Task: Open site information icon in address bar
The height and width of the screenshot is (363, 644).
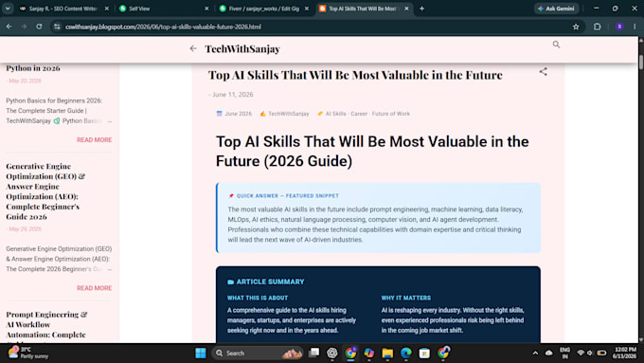Action: [57, 27]
